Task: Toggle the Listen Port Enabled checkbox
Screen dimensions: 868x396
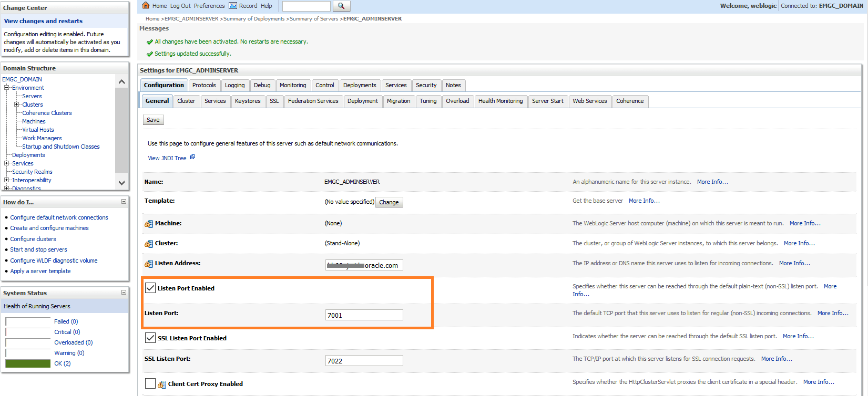Action: (150, 288)
